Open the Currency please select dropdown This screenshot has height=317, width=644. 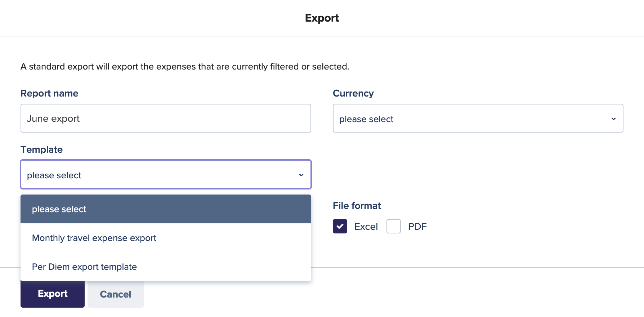coord(478,118)
